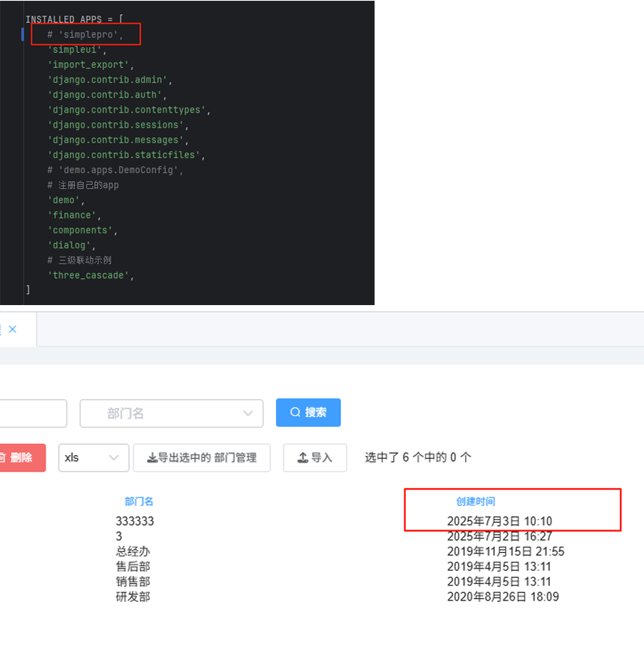The image size is (644, 649).
Task: Select the 售后部 department cell
Action: coord(133,566)
